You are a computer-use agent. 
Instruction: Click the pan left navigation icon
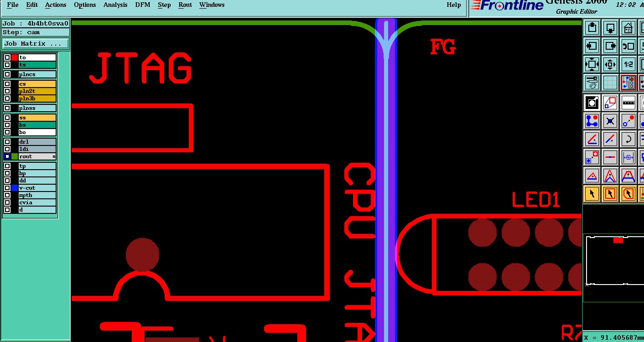[592, 46]
